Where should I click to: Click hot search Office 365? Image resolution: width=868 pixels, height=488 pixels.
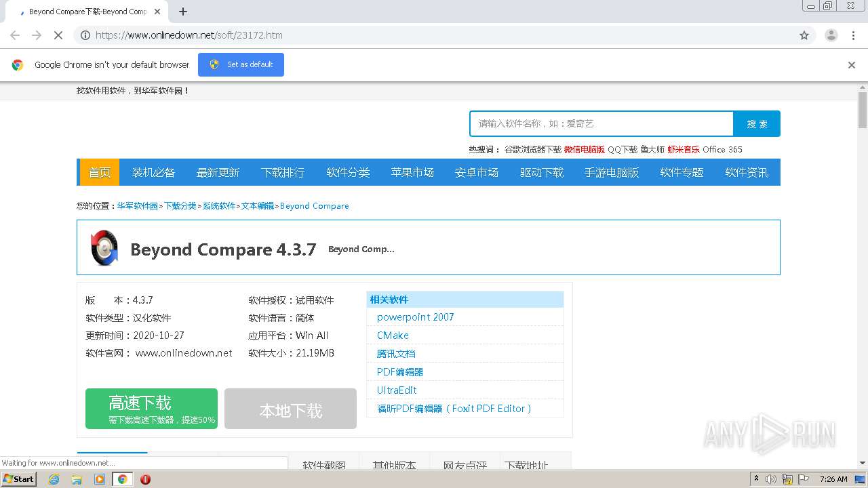(722, 150)
